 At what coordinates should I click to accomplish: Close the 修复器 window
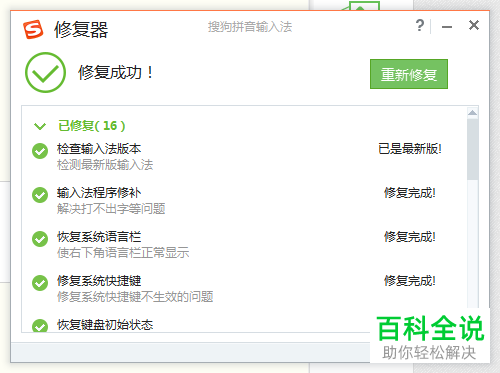(474, 25)
